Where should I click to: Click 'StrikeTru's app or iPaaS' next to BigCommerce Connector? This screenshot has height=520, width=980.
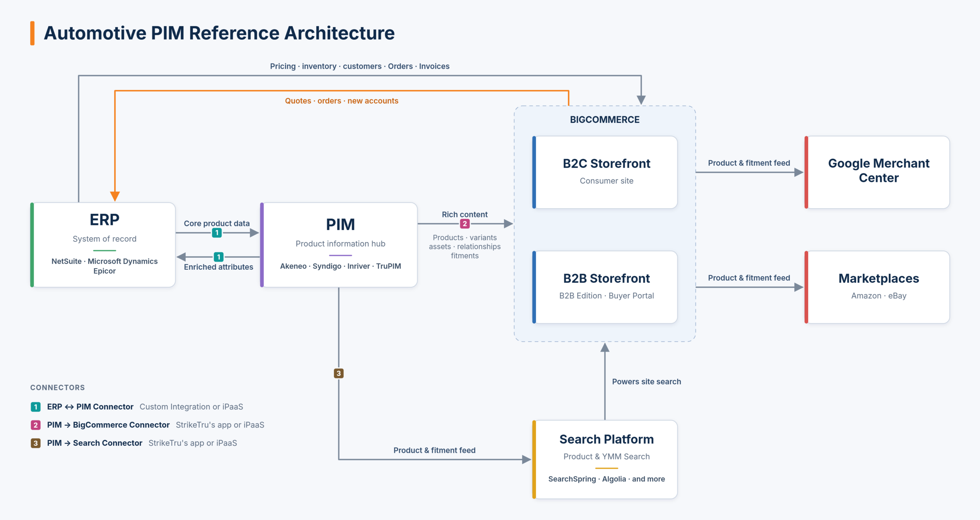pos(220,425)
